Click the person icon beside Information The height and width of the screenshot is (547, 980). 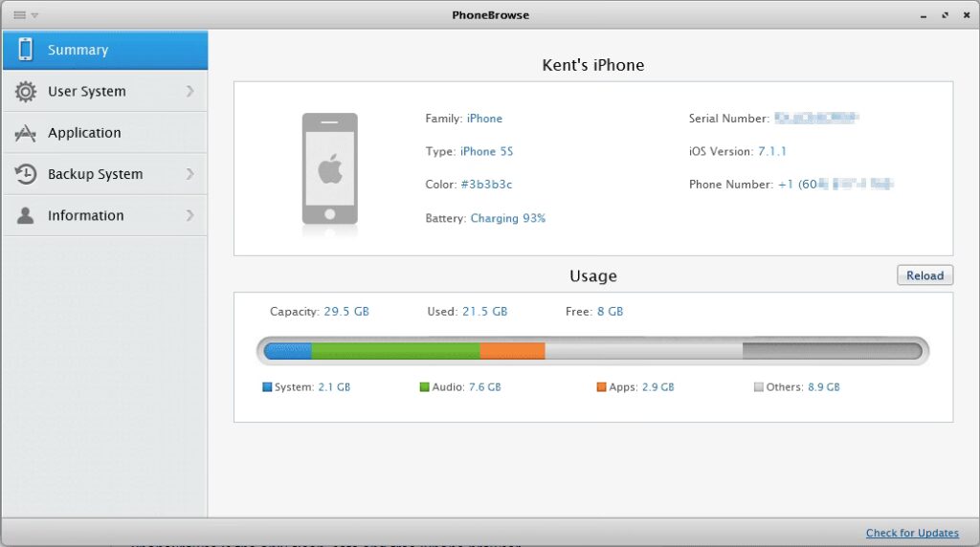(x=26, y=215)
